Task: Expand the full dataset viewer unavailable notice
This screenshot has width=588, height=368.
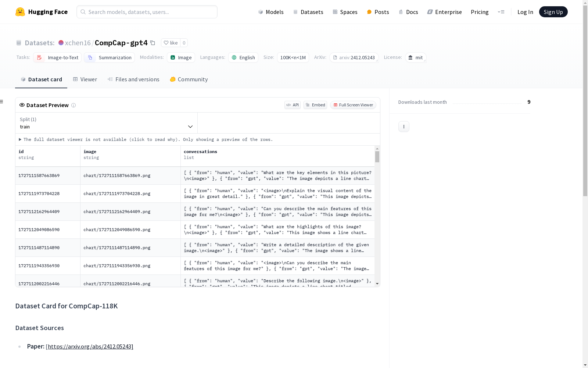Action: (146, 139)
